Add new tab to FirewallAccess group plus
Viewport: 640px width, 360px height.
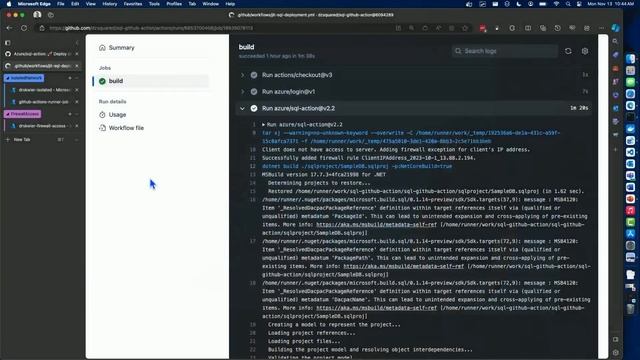70,114
